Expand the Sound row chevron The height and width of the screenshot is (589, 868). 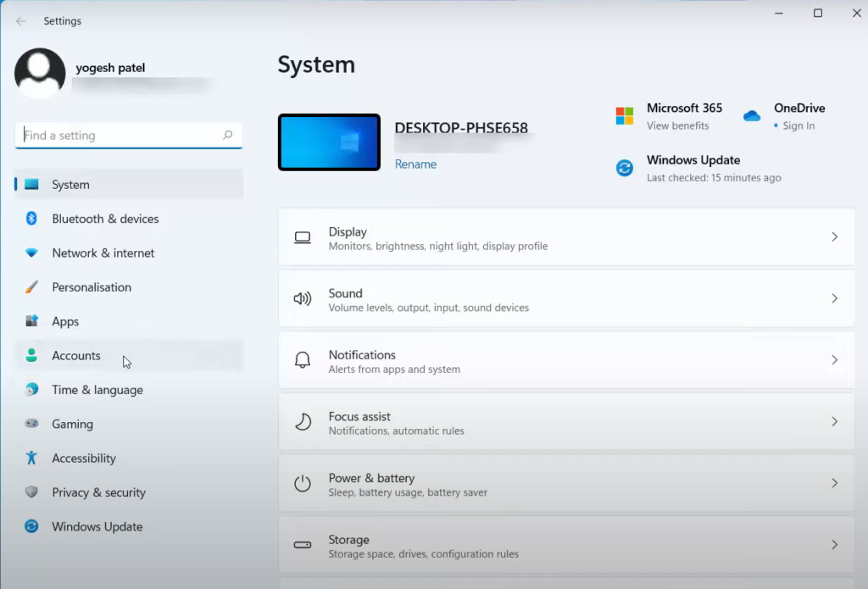(x=834, y=298)
